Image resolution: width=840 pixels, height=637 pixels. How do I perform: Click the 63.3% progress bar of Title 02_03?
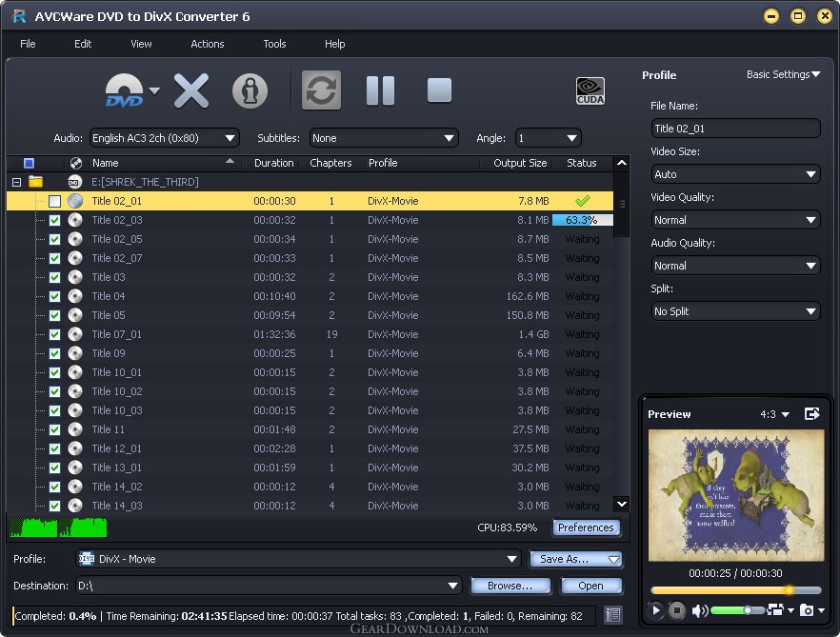coord(582,220)
